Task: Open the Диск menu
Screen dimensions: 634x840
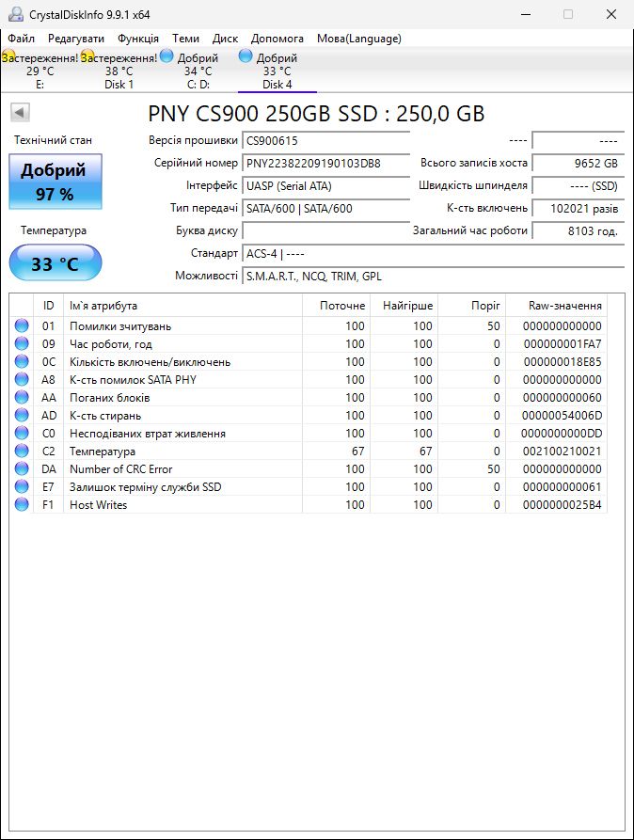Action: (225, 39)
